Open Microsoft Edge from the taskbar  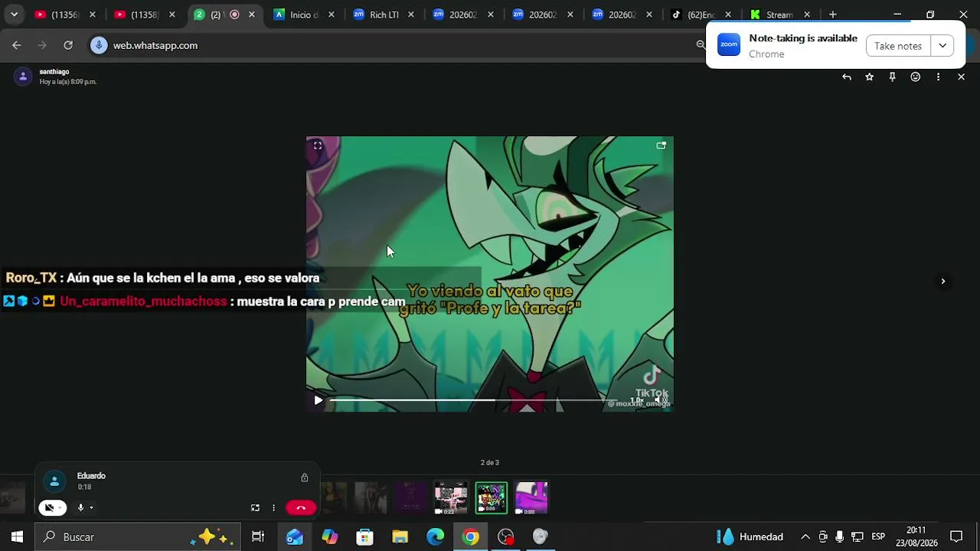click(x=436, y=537)
